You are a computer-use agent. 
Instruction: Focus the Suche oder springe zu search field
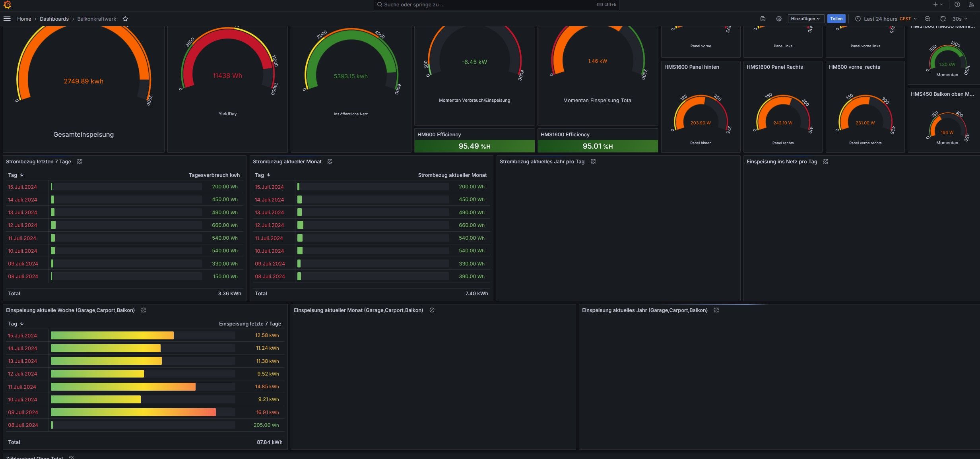point(489,5)
